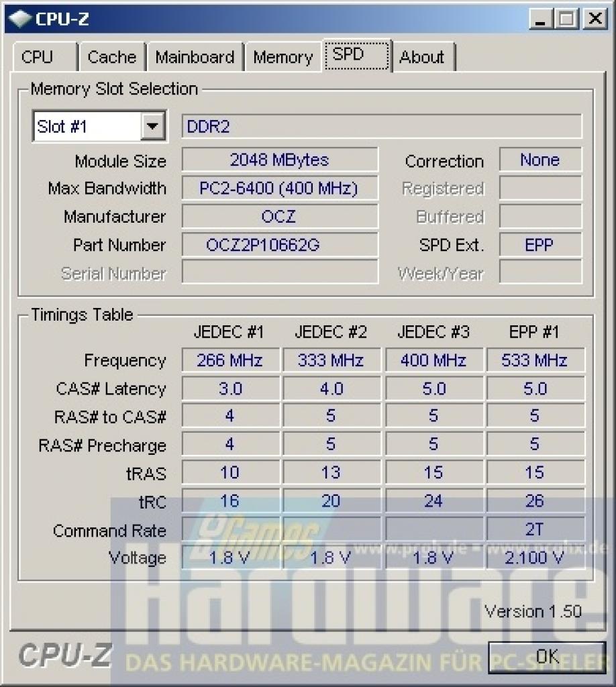Screen dimensions: 616x687
Task: Maximize the CPU-Z window
Action: [x=566, y=19]
